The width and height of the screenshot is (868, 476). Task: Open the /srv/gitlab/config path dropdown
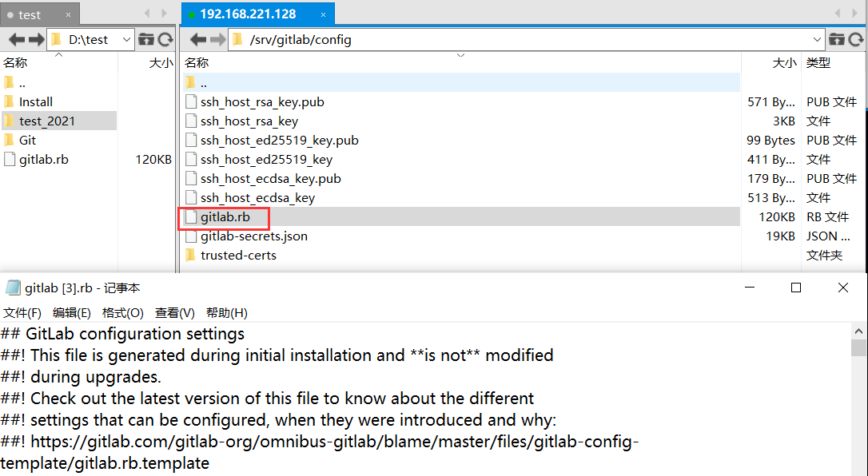[817, 38]
